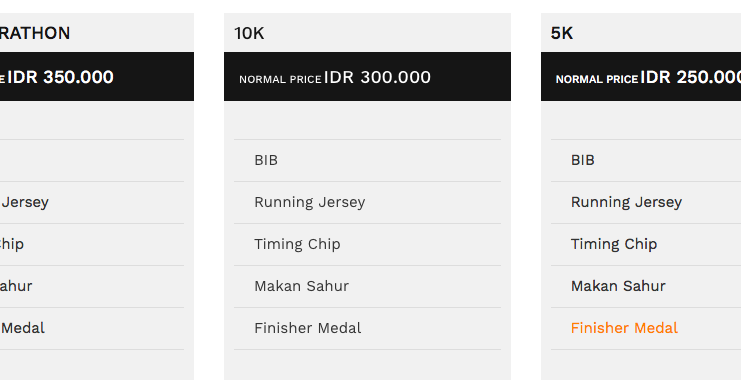Click Jersey item in the marathon card
Image resolution: width=741 pixels, height=389 pixels.
(x=25, y=202)
